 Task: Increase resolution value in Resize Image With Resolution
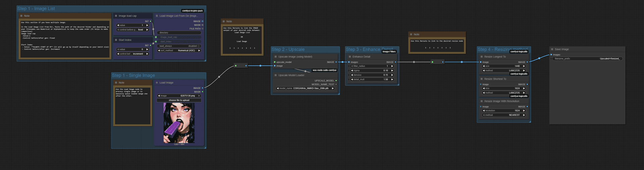click(x=524, y=111)
